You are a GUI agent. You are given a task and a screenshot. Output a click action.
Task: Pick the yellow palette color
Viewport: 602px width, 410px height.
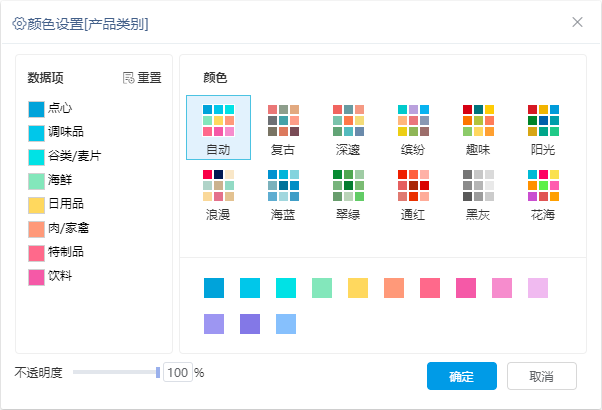[x=358, y=288]
